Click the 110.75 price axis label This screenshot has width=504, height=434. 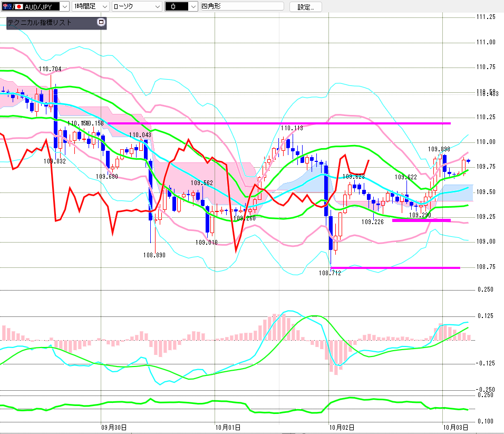coord(486,67)
